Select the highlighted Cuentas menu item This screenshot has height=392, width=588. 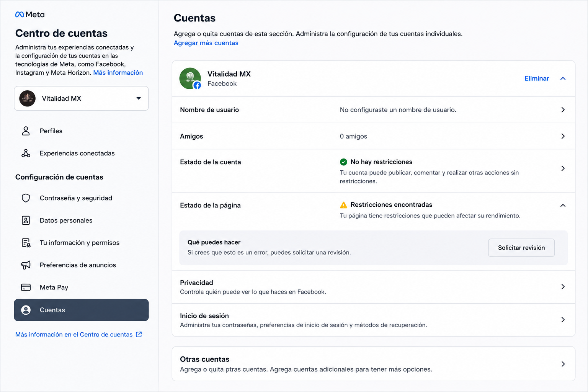pyautogui.click(x=81, y=310)
